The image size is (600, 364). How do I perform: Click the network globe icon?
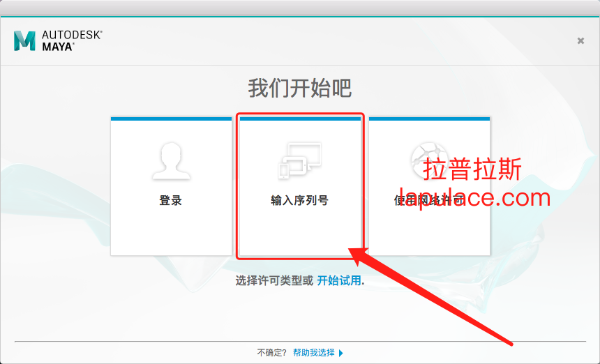point(429,160)
